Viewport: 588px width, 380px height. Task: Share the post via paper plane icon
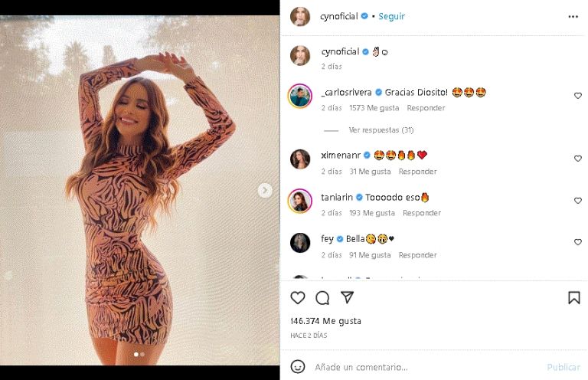coord(347,298)
